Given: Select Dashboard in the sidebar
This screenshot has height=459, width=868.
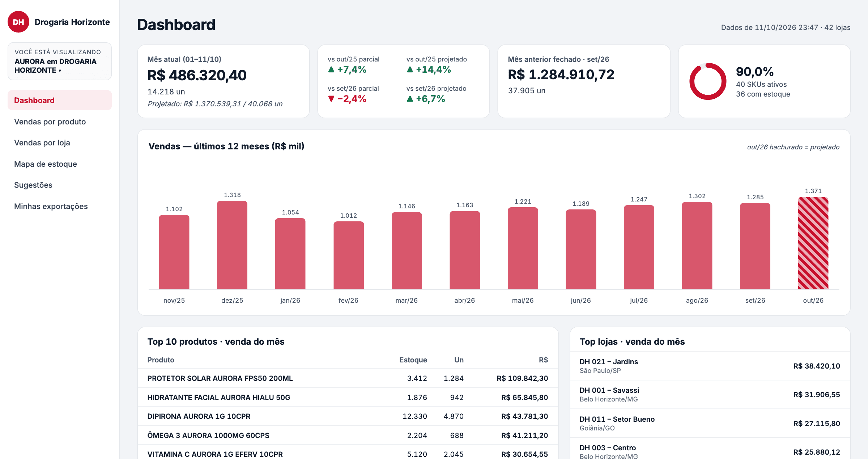Looking at the screenshot, I should (x=60, y=100).
